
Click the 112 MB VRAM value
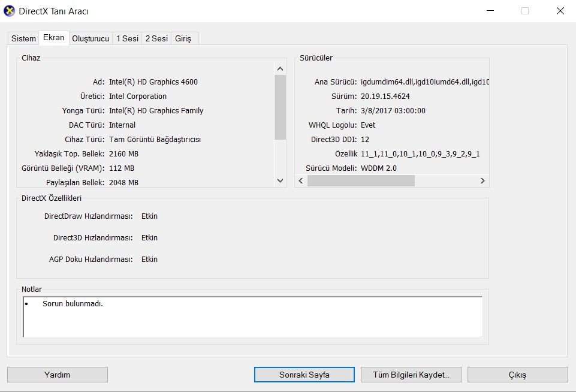click(122, 168)
